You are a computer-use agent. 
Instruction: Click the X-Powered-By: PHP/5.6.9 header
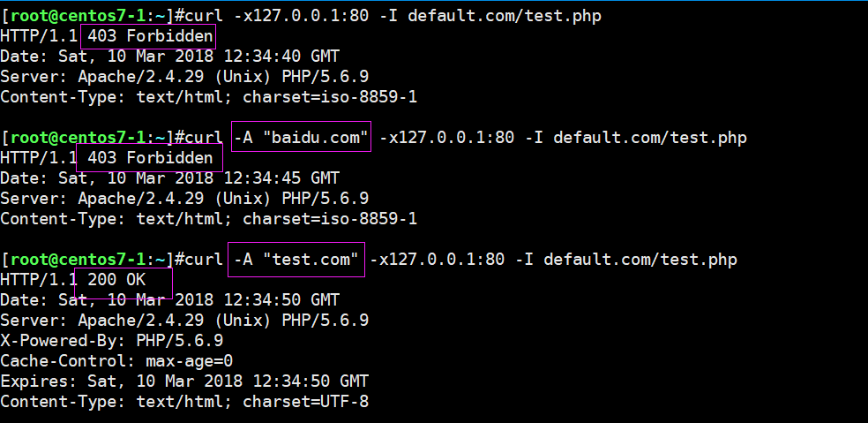point(111,341)
